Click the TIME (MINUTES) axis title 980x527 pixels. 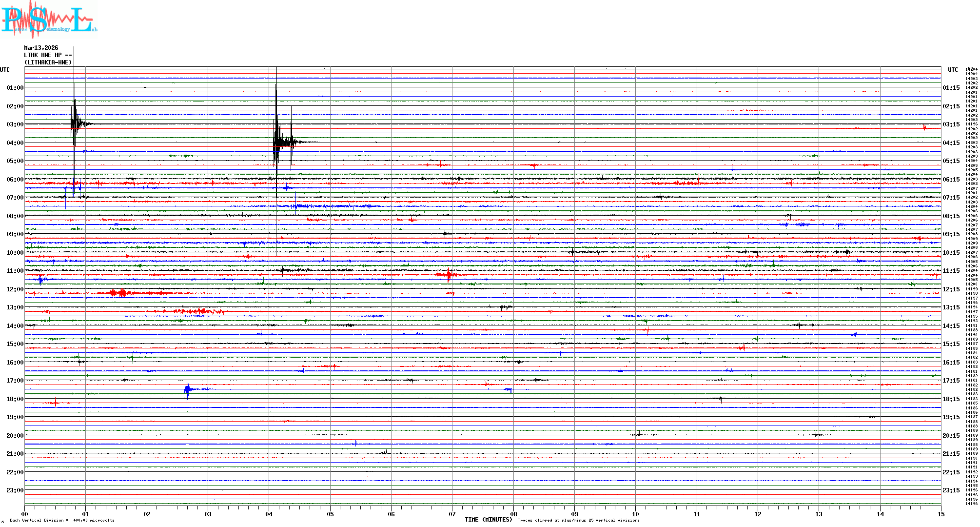pos(489,520)
